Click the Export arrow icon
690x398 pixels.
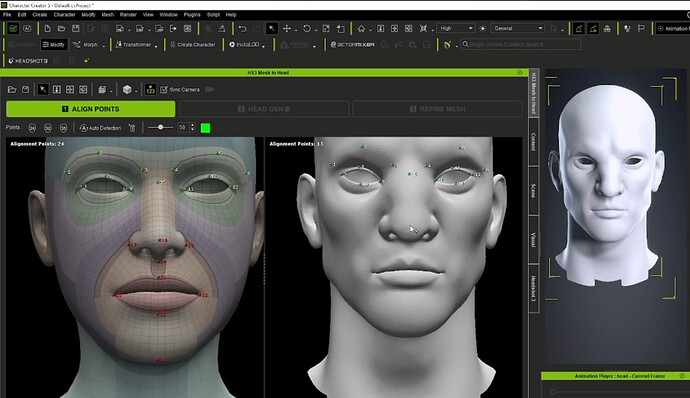[173, 29]
